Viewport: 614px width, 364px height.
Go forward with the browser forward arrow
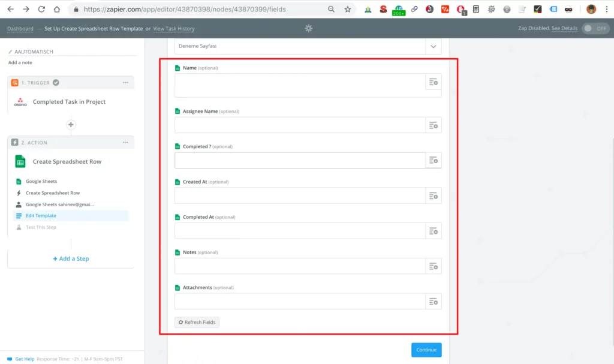(26, 9)
